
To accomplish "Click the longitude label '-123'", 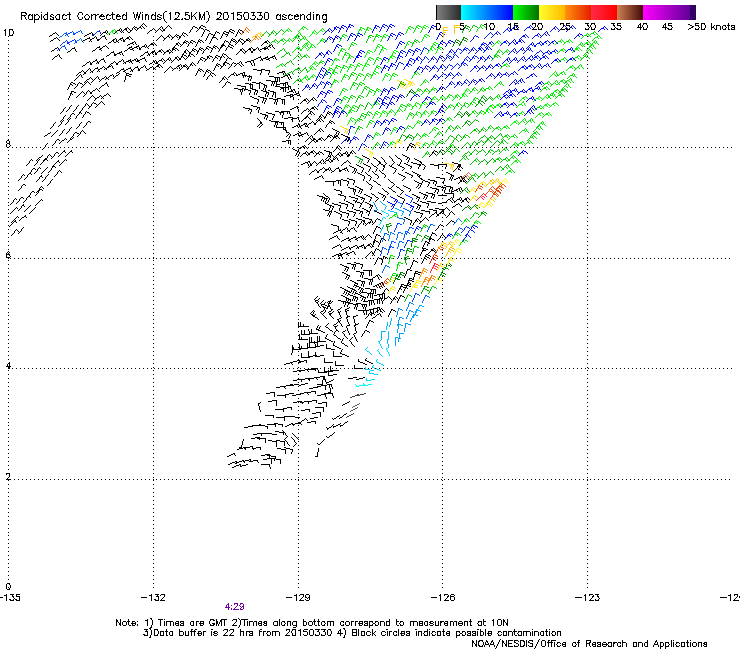I will 588,598.
